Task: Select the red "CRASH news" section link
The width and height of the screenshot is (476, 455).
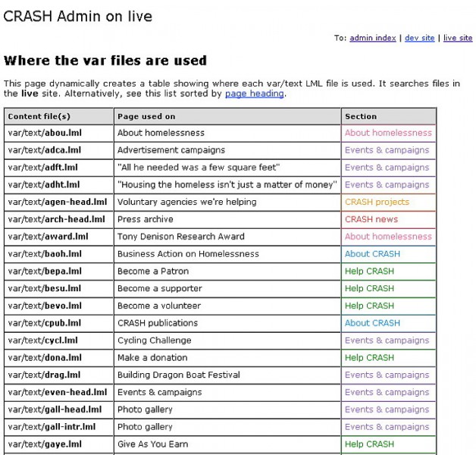Action: click(x=371, y=219)
